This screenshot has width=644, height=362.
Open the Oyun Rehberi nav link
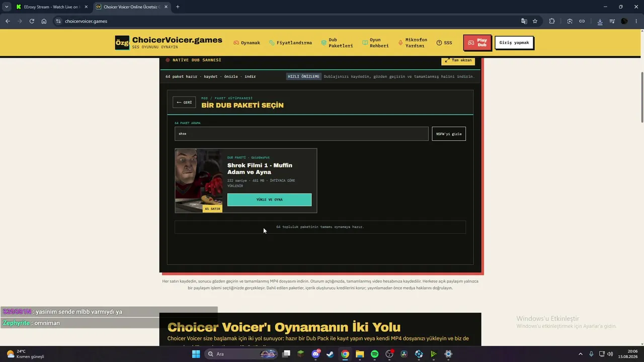[375, 43]
